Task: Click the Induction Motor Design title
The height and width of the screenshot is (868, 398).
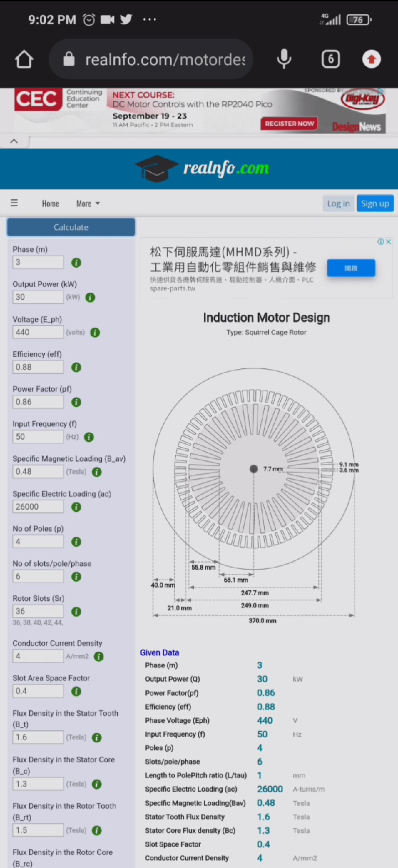Action: tap(266, 317)
